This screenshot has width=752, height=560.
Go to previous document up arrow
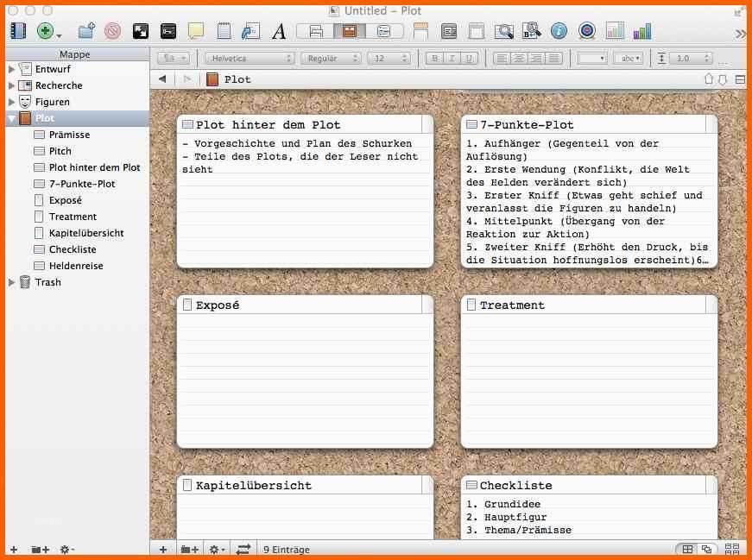click(708, 79)
